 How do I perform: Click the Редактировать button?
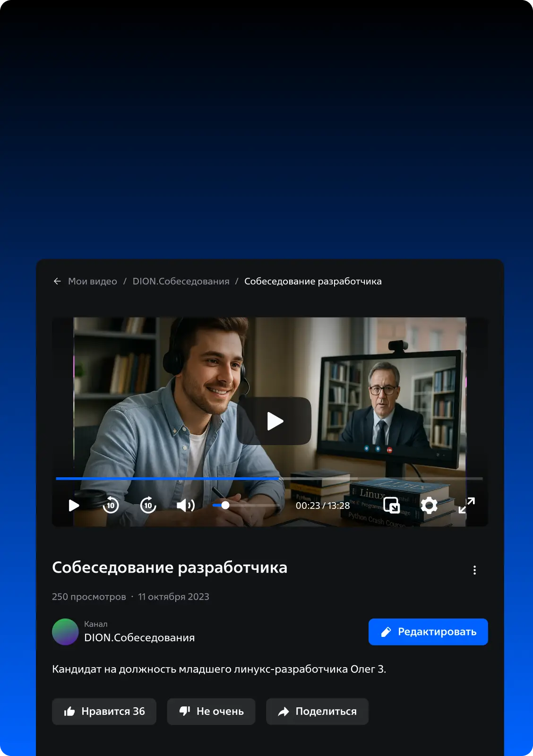[x=428, y=632]
